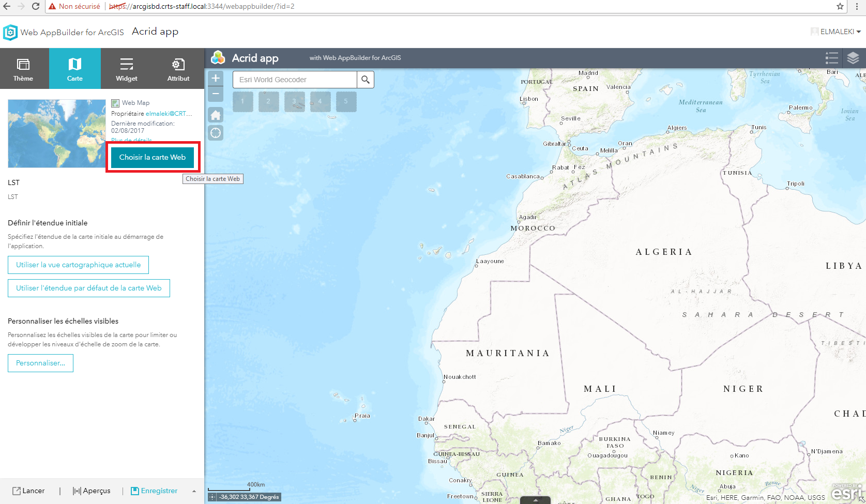Image resolution: width=866 pixels, height=504 pixels.
Task: Open the Personnaliser scales button
Action: coord(40,363)
